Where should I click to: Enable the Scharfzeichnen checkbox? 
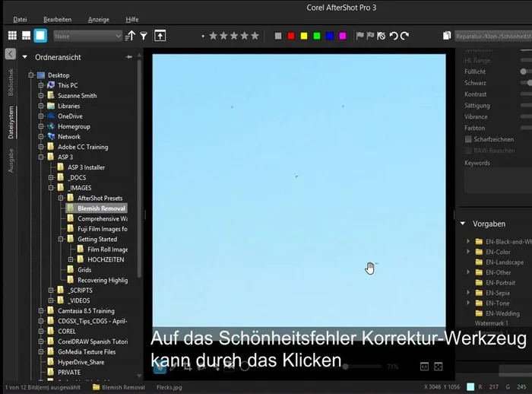point(468,139)
